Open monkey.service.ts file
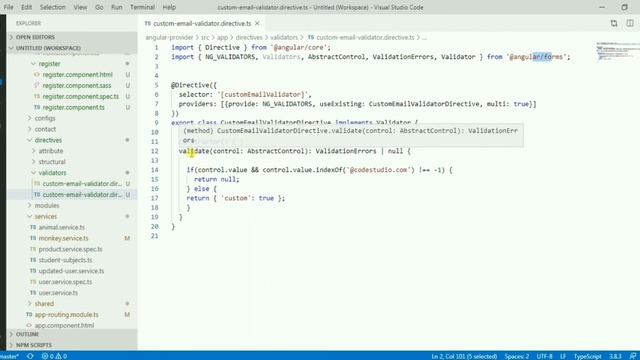Viewport: 640px width, 360px height. (63, 238)
